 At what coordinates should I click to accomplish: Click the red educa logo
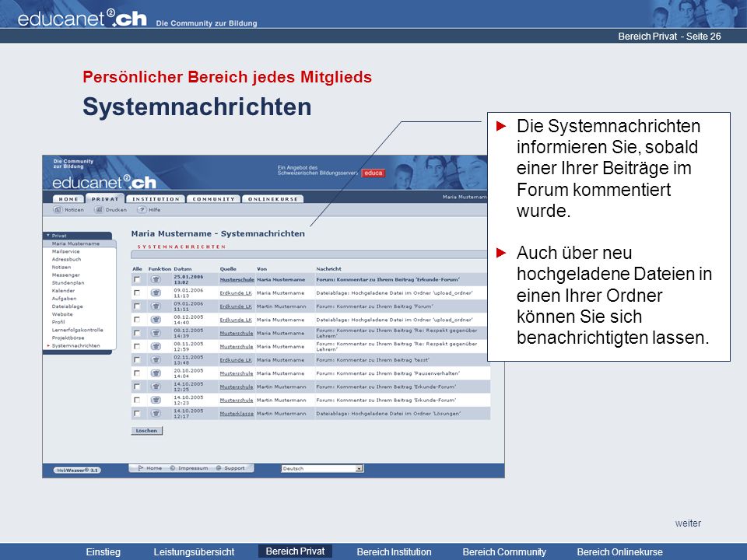pyautogui.click(x=373, y=173)
